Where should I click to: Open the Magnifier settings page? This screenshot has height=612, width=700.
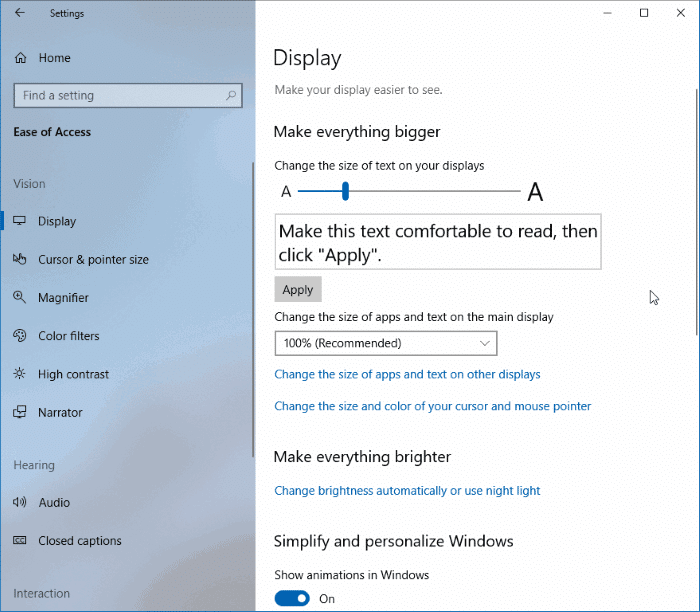63,298
